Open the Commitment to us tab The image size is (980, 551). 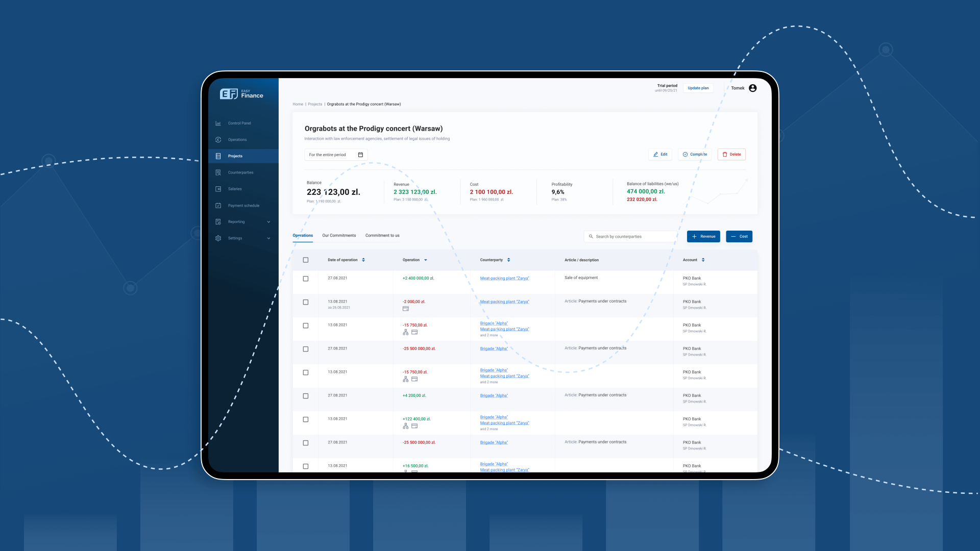tap(382, 235)
